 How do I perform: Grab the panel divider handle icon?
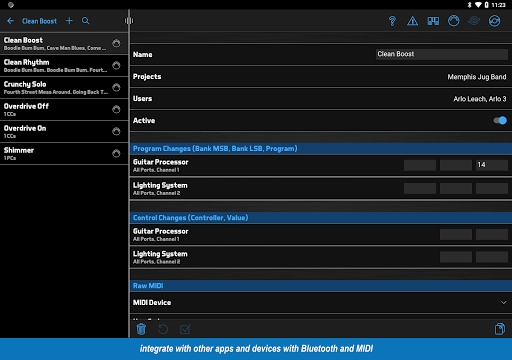129,21
